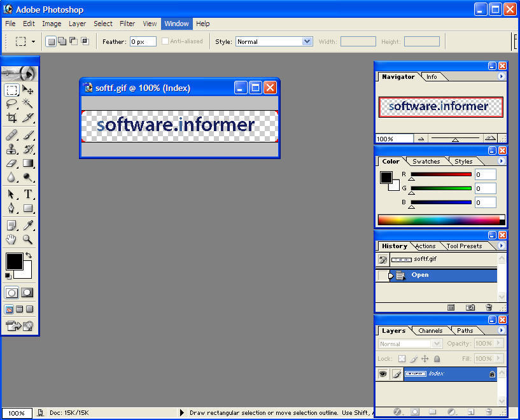520x420 pixels.
Task: Select the Notes tool
Action: click(11, 225)
